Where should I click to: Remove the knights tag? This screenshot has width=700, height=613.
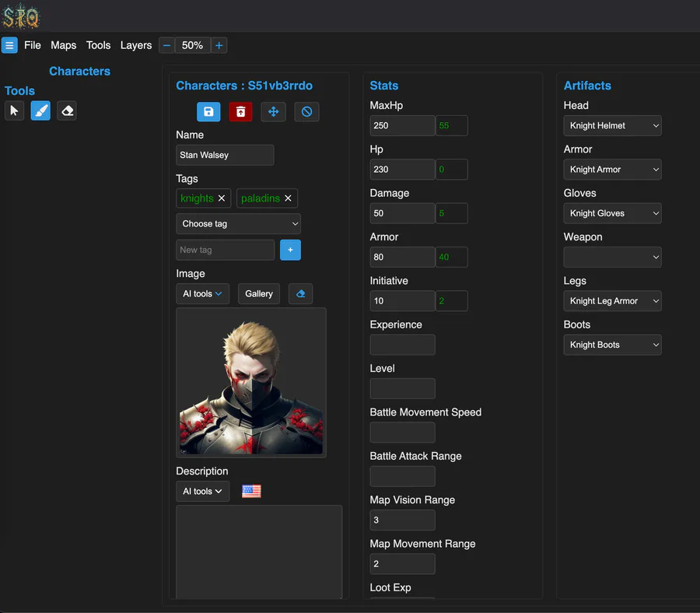click(222, 198)
